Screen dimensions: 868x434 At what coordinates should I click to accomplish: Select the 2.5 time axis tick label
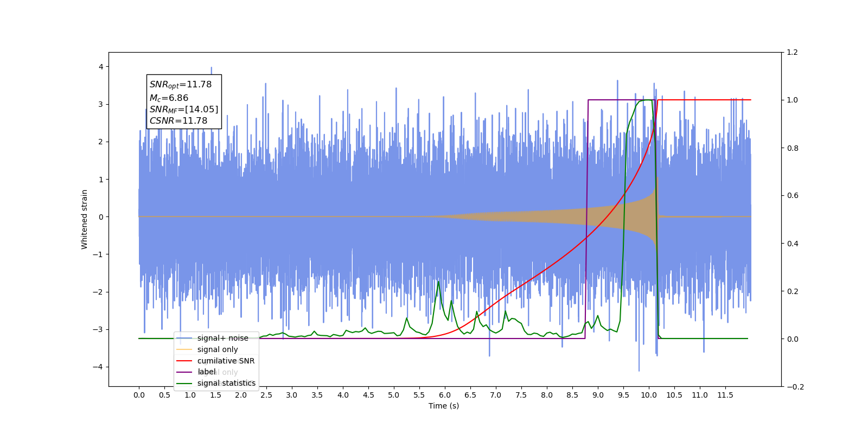[266, 395]
